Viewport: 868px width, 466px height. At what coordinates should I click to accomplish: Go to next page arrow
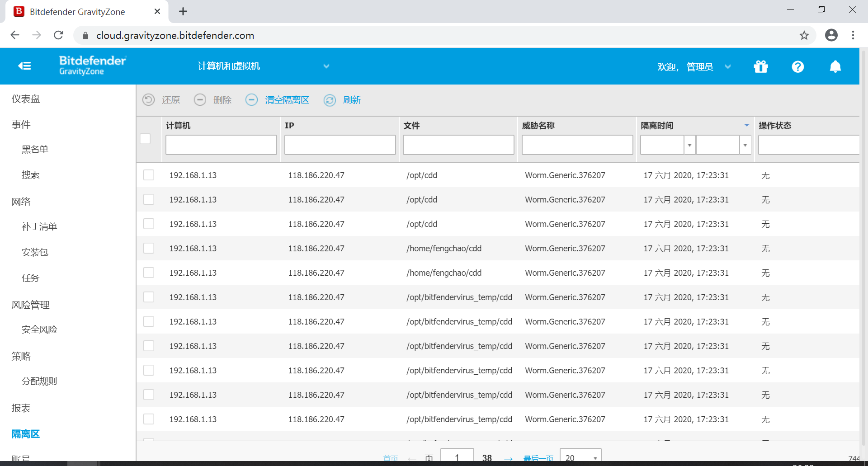508,458
